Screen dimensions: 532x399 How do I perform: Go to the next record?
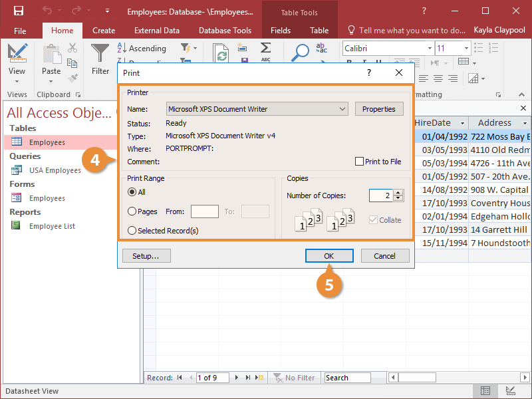point(236,378)
